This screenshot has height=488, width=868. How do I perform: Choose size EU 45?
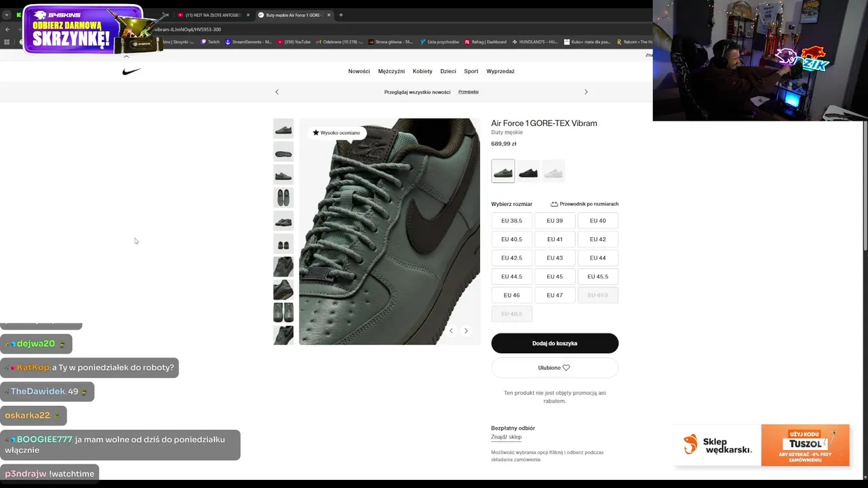click(x=555, y=277)
